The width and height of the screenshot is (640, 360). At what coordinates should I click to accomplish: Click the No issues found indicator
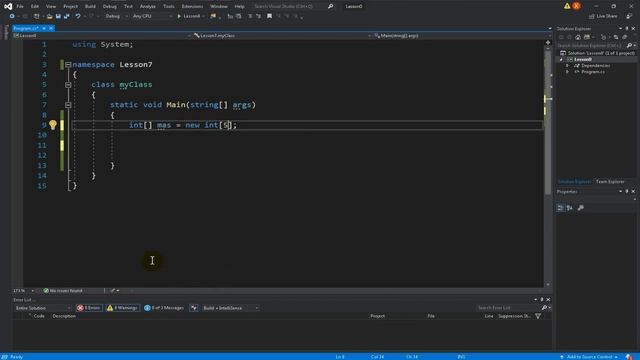pyautogui.click(x=63, y=291)
